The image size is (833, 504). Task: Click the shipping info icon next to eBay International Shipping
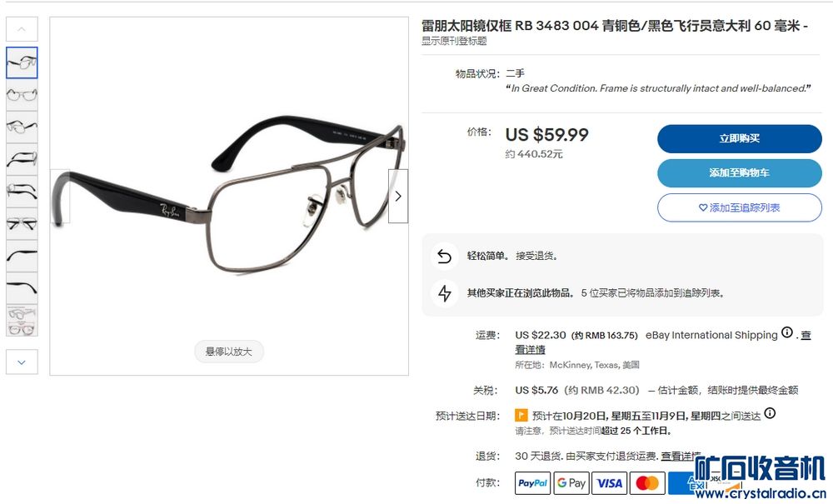pyautogui.click(x=787, y=333)
